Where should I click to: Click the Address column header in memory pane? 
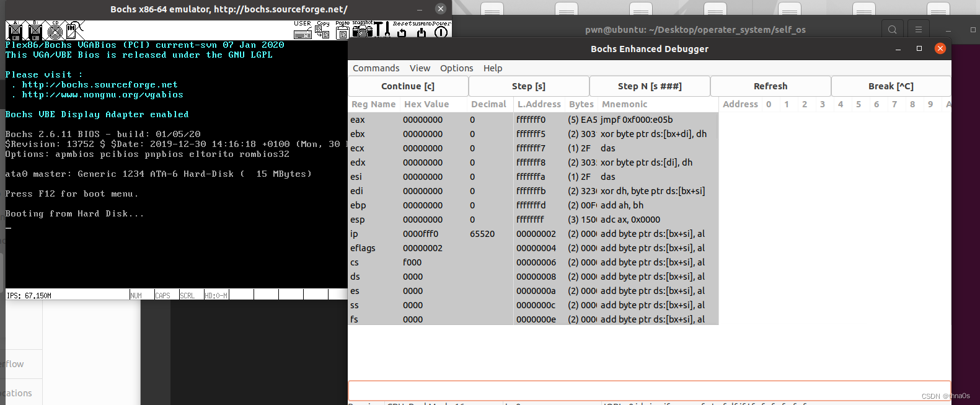point(740,104)
